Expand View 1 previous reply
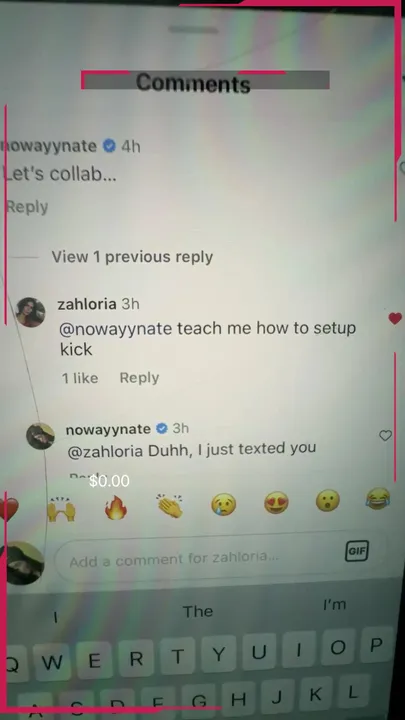 [132, 257]
